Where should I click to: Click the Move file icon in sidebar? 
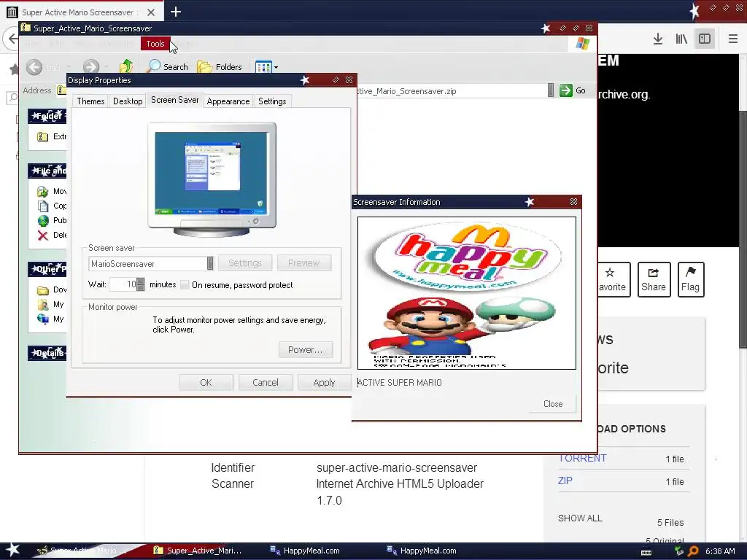coord(43,192)
